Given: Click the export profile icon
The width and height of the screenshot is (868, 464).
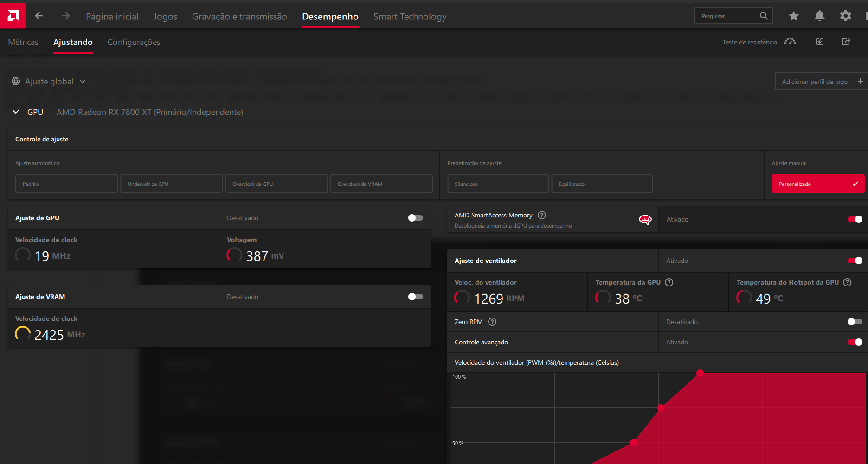Looking at the screenshot, I should click(846, 42).
